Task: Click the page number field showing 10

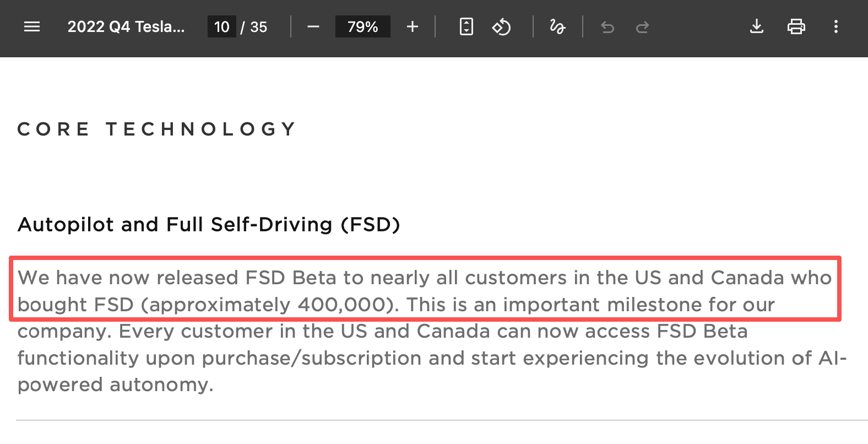Action: [221, 26]
